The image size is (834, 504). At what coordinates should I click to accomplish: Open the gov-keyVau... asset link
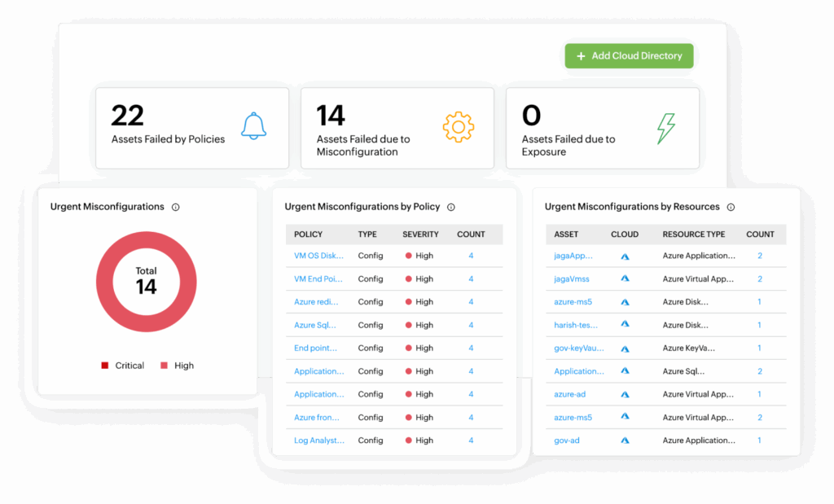coord(579,348)
